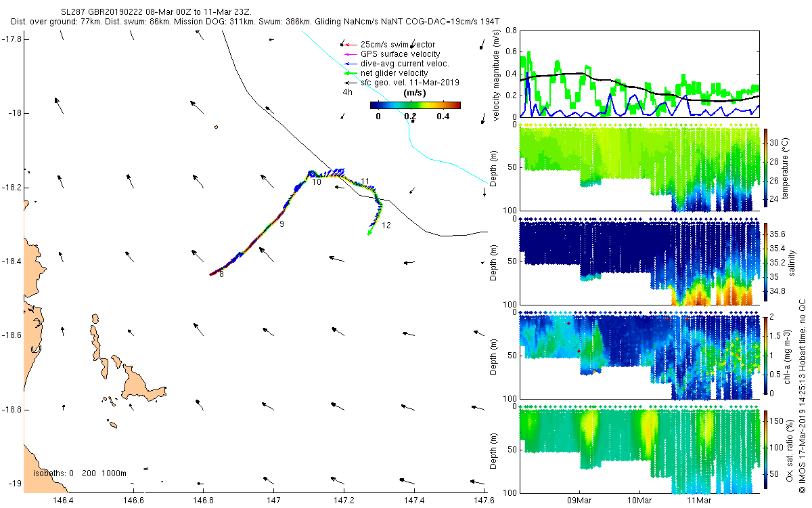Click the red swim vector legend arrow
This screenshot has width=812, height=508.
coord(349,45)
